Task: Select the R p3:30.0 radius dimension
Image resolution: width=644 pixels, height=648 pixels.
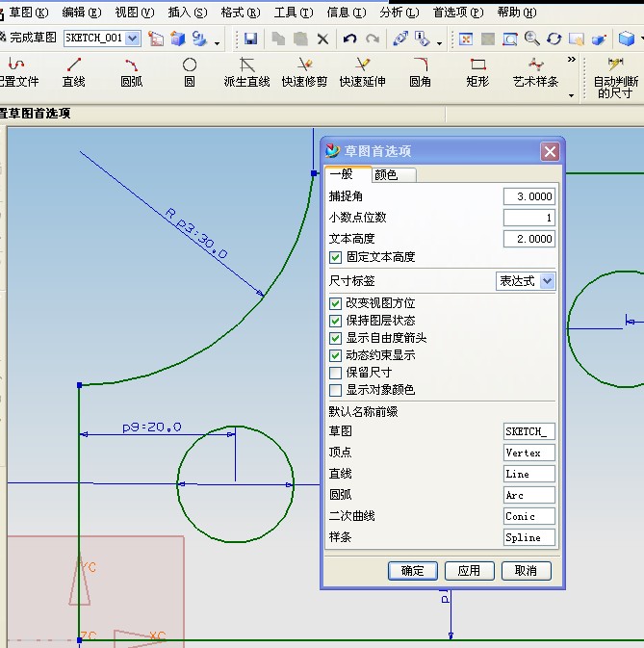Action: pos(196,233)
